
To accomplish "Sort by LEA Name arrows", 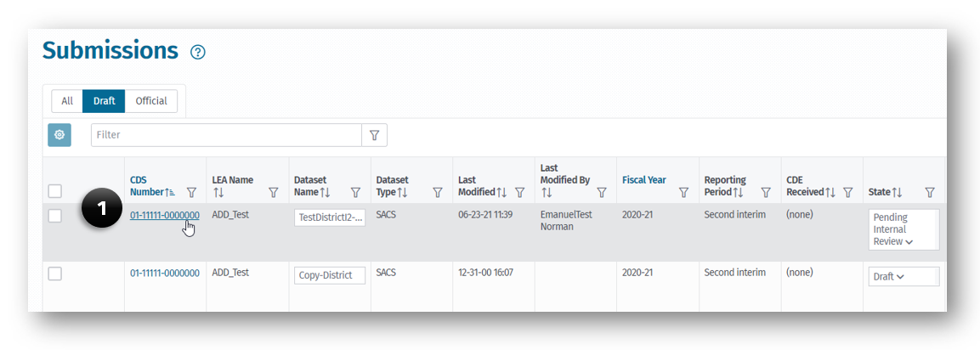I will [218, 193].
